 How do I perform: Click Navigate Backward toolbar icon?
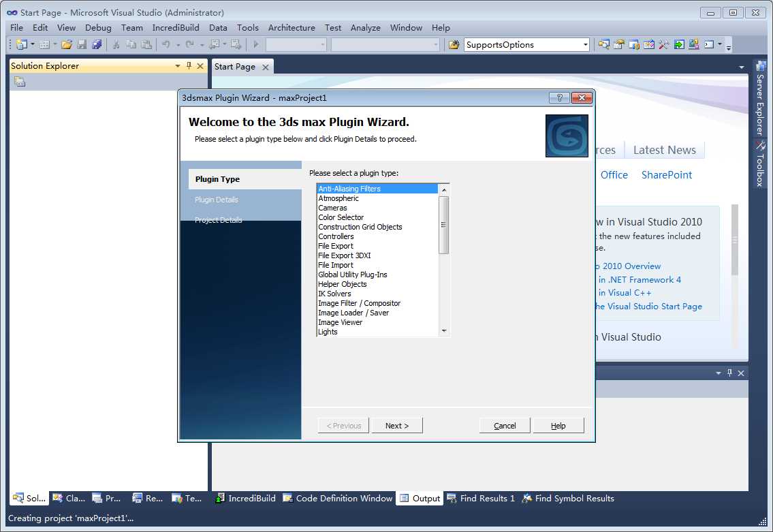215,44
